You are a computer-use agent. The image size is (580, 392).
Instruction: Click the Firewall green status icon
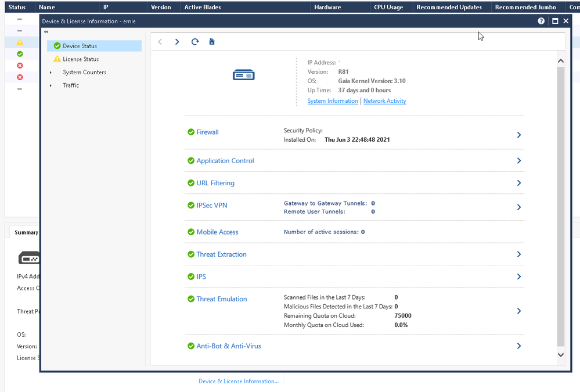click(x=191, y=132)
